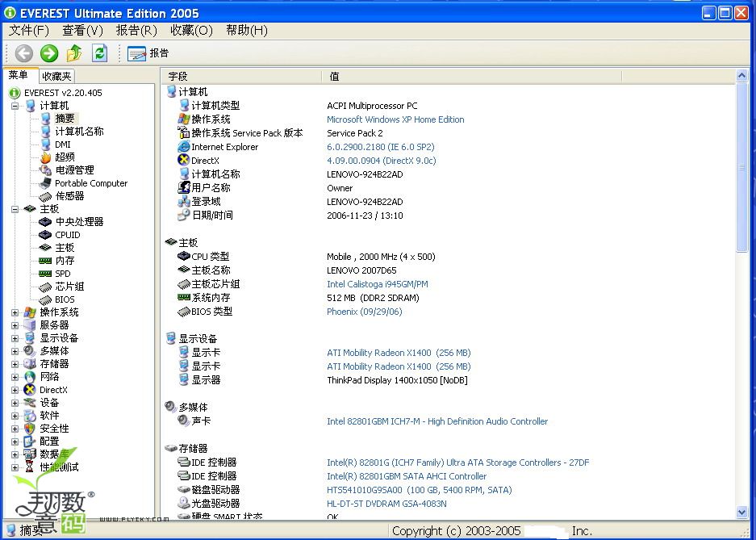Click the 安全性 shield icon in tree
This screenshot has height=540, width=756.
click(x=30, y=428)
